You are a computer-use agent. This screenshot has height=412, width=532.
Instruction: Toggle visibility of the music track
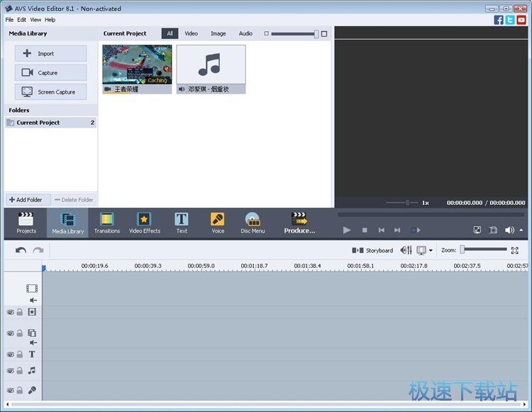coord(11,371)
